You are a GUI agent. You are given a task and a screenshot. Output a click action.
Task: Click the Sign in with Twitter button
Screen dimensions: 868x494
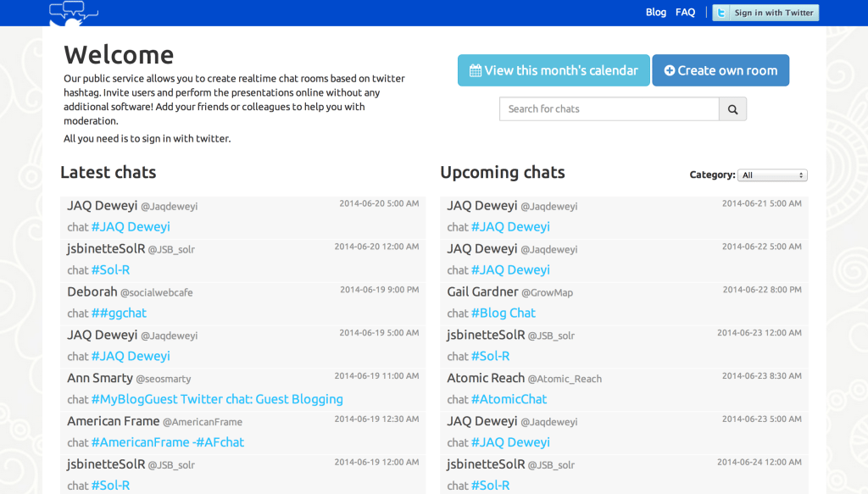[765, 12]
